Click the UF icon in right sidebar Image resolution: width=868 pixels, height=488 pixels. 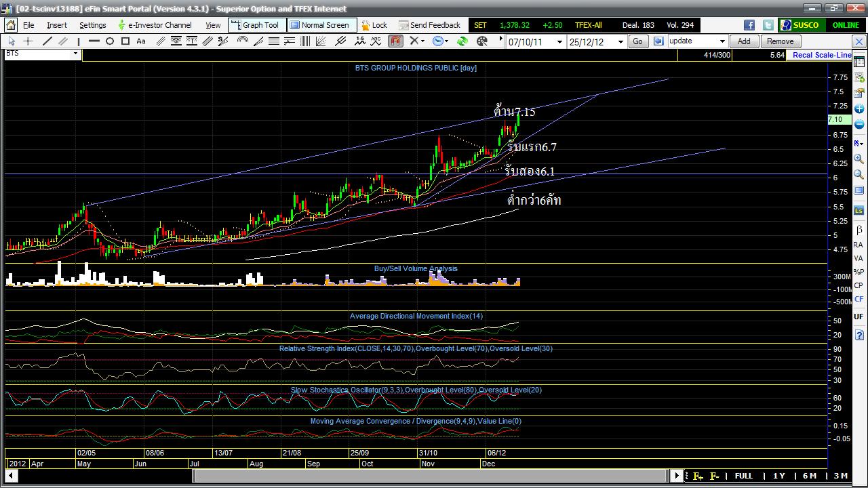[x=859, y=316]
